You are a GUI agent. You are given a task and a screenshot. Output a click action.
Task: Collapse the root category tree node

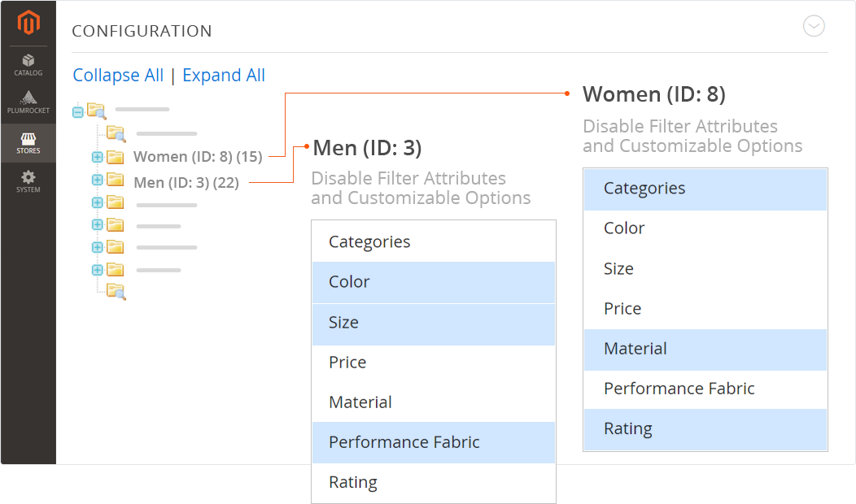pos(78,112)
